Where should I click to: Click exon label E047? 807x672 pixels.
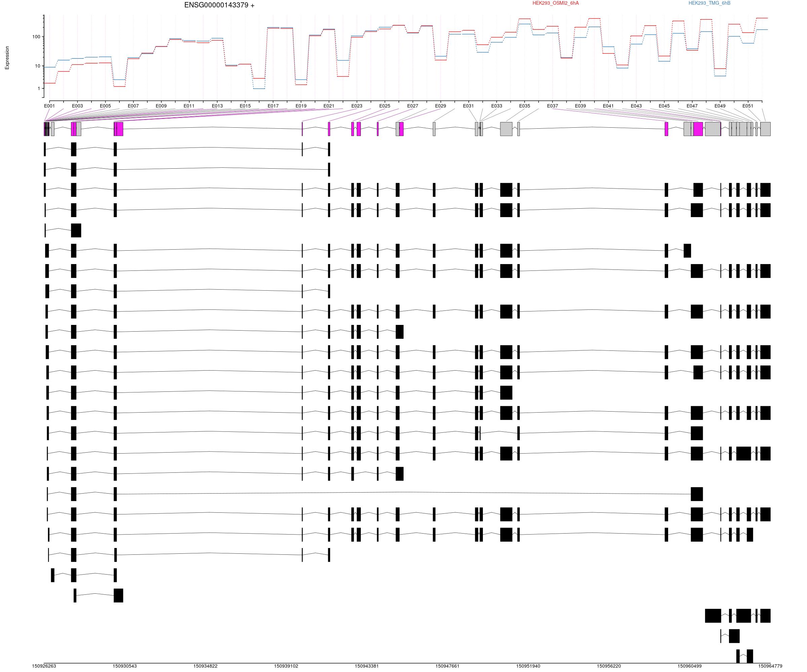point(692,106)
